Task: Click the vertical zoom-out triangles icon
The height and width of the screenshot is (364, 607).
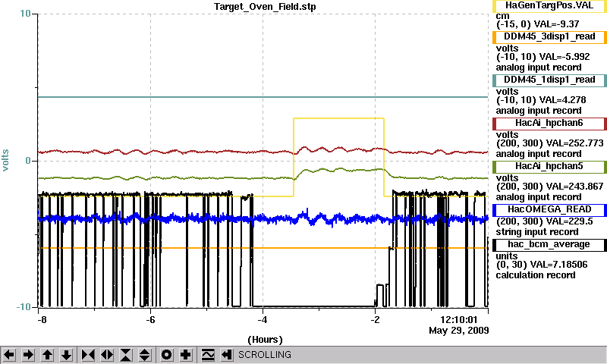Action: tap(145, 355)
